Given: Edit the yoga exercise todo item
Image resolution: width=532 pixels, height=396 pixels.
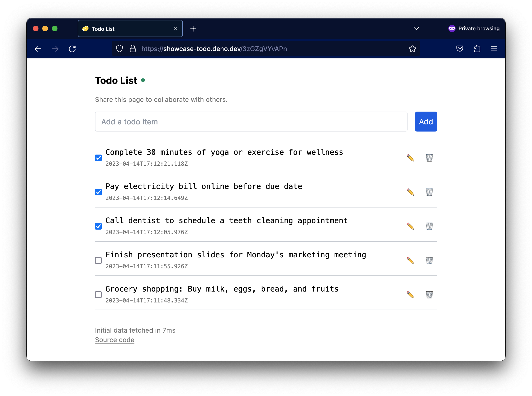Looking at the screenshot, I should (410, 158).
